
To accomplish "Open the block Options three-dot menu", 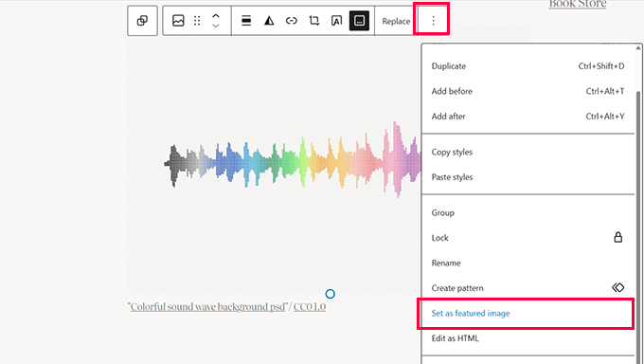I will coord(433,21).
